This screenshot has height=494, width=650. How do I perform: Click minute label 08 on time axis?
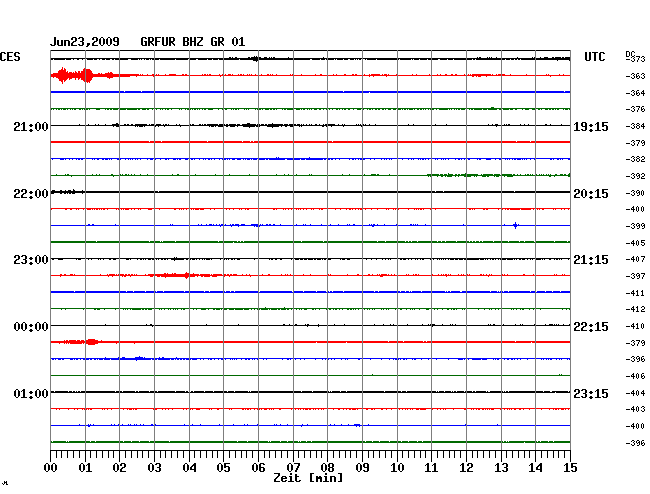tap(327, 468)
